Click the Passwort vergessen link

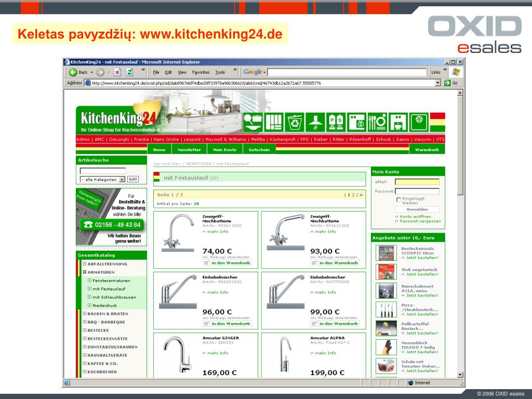tap(420, 221)
